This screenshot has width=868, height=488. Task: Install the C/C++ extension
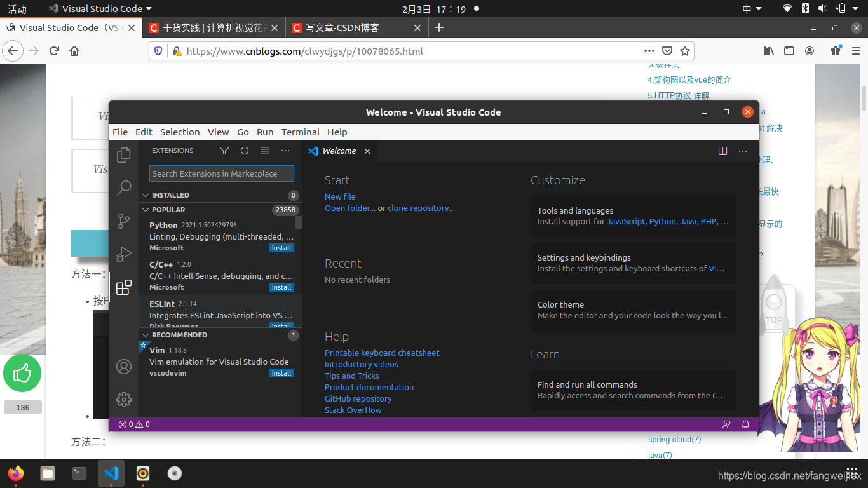281,287
